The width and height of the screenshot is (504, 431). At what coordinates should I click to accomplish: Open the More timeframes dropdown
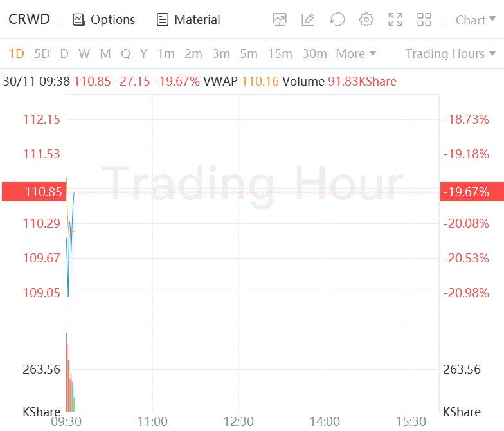pyautogui.click(x=356, y=53)
